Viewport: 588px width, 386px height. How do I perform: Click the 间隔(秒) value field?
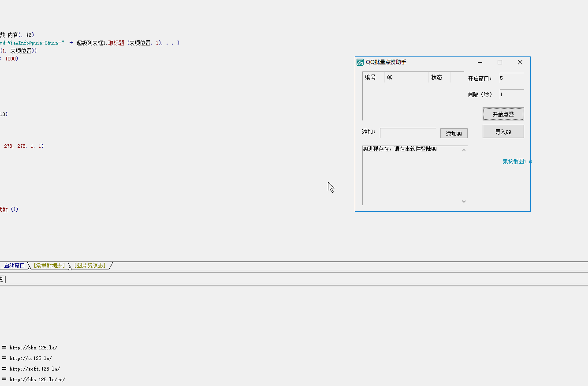point(512,94)
